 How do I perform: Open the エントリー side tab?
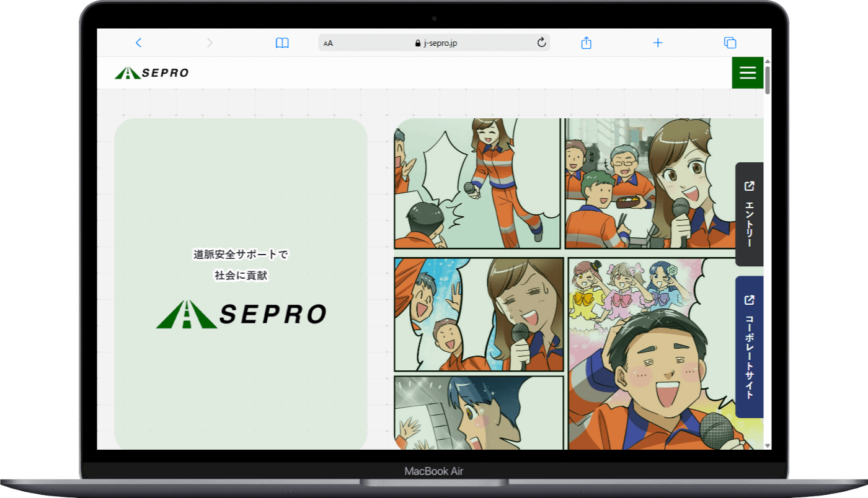coord(749,214)
